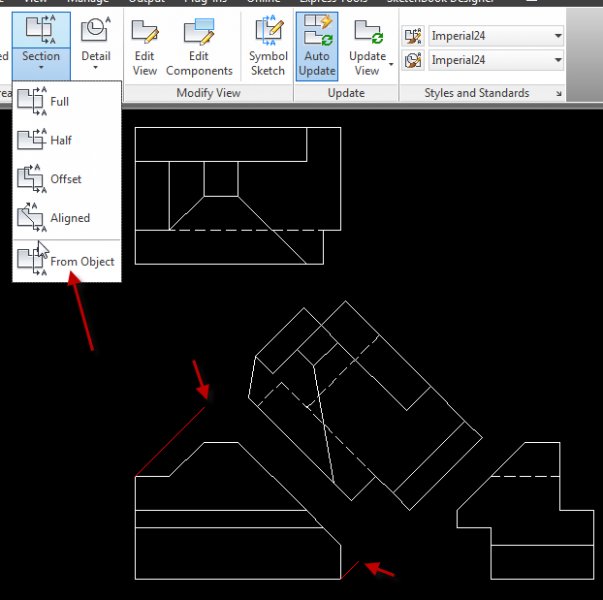
Task: Select the rotated auxiliary view drawing
Action: pyautogui.click(x=365, y=405)
